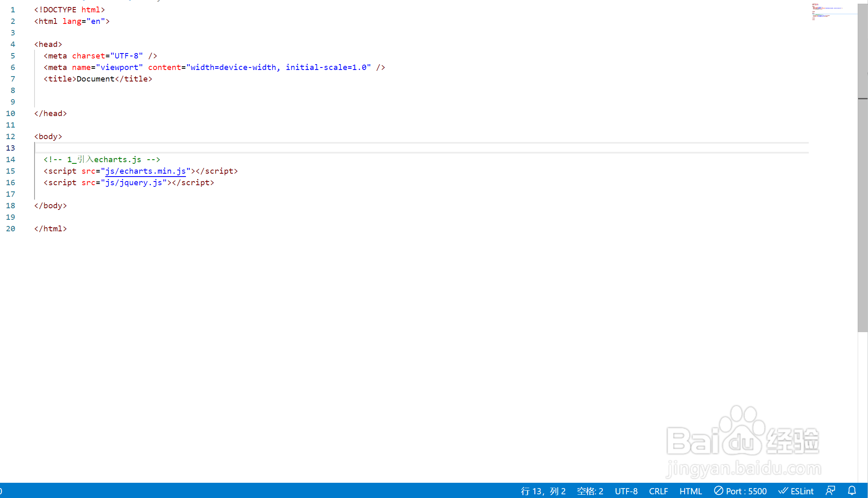The image size is (868, 498).
Task: Click the underlined js/echarts.min.js path
Action: coord(145,171)
